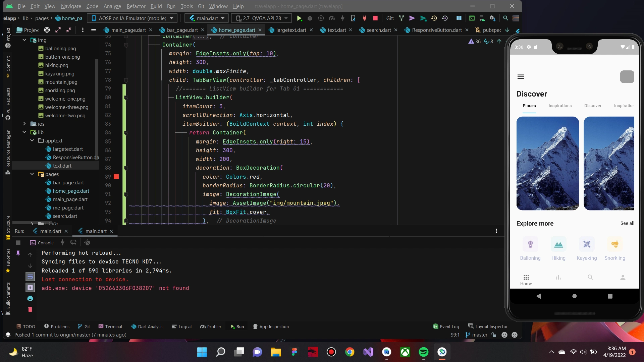Viewport: 644px width, 362px height.
Task: Open the Terminal tool window
Action: coord(110,326)
